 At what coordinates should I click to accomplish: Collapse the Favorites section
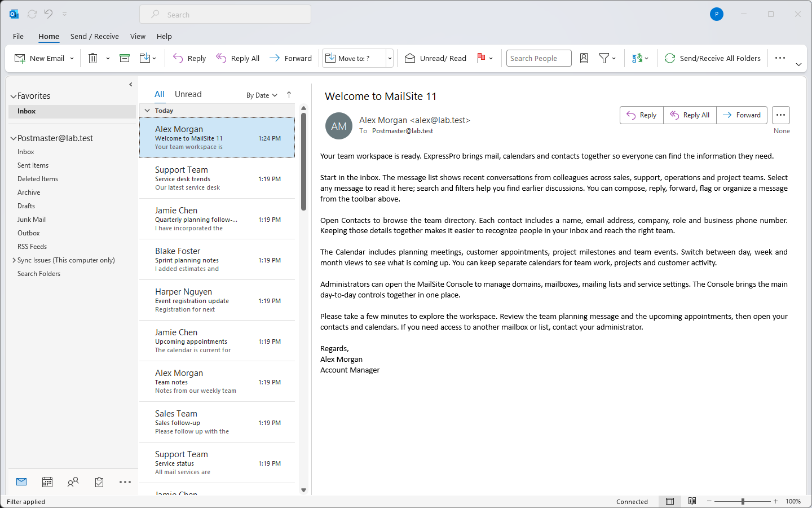coord(14,97)
